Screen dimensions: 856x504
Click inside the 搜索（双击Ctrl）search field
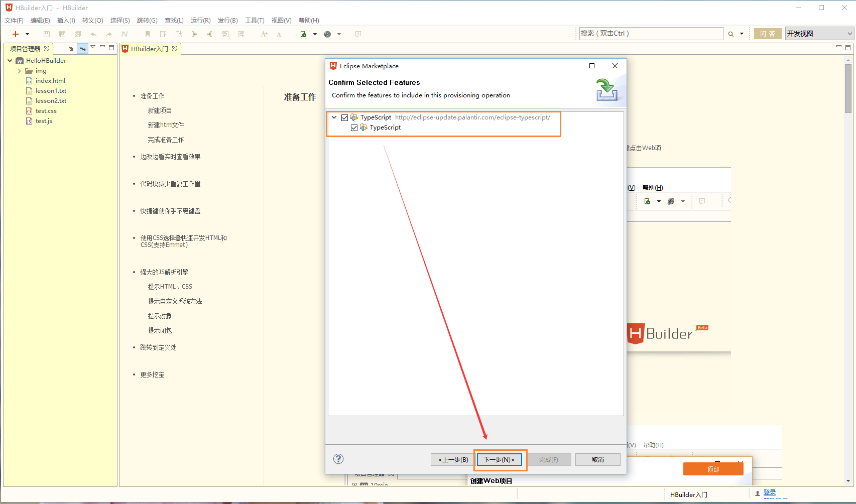(x=651, y=33)
